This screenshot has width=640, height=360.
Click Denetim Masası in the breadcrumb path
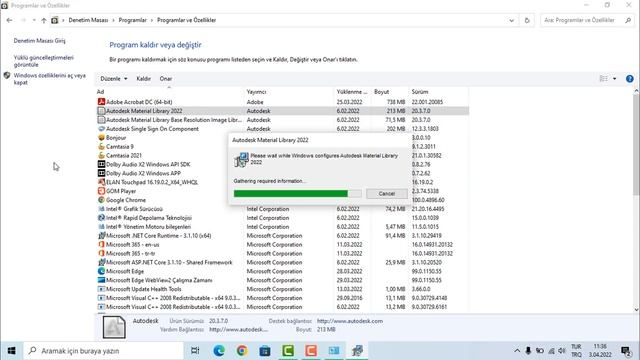(x=88, y=20)
